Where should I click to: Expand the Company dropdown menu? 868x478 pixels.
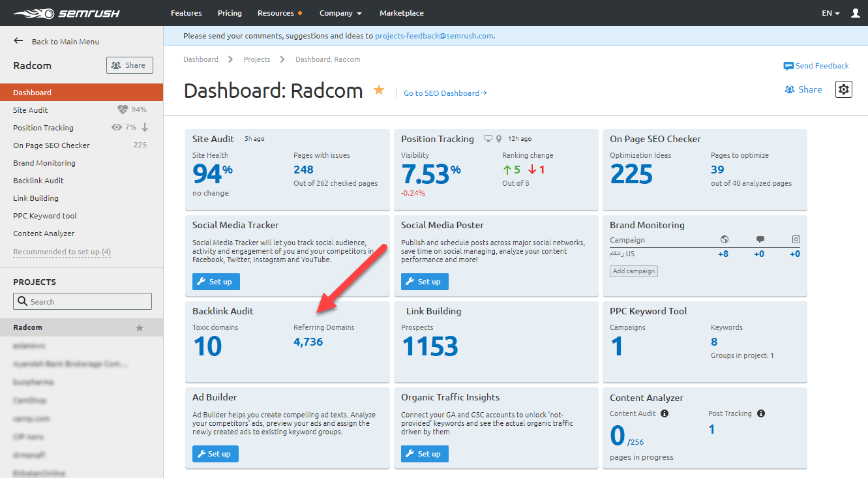[340, 13]
